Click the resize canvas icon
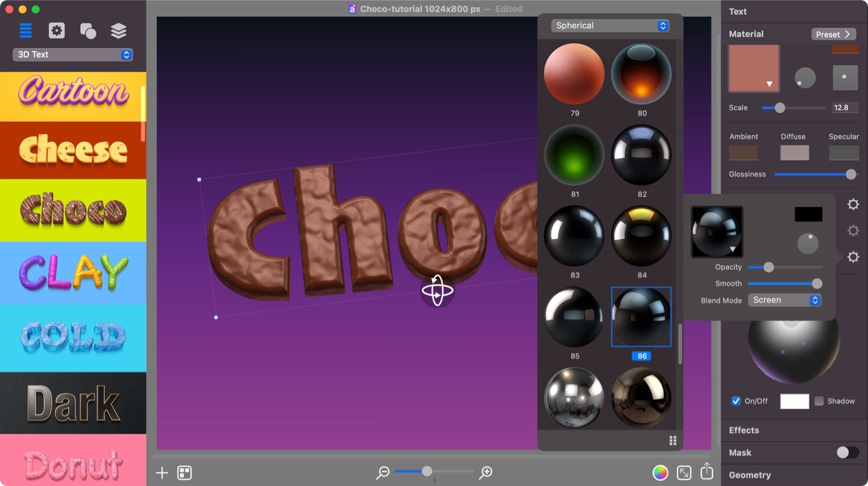The height and width of the screenshot is (486, 868). point(684,473)
